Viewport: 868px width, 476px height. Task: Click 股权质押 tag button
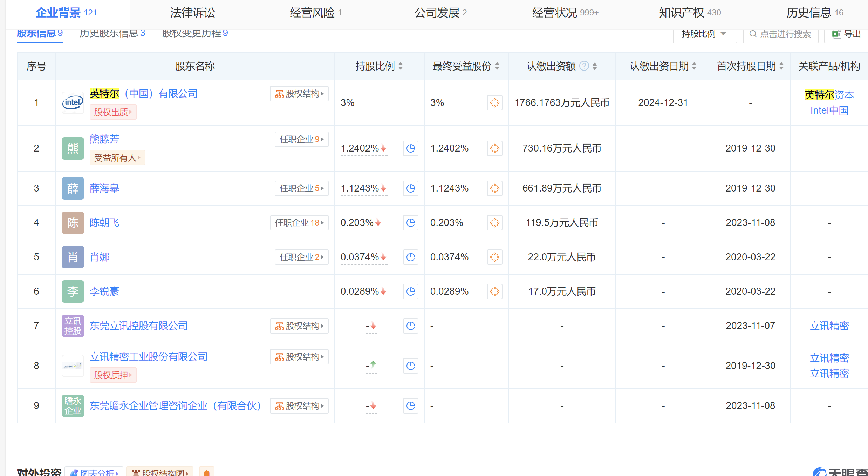tap(113, 375)
